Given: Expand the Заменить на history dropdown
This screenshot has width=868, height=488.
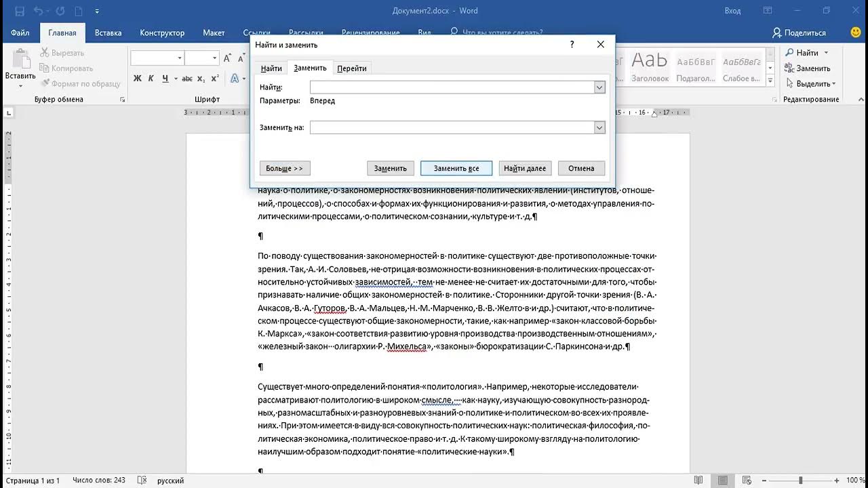Looking at the screenshot, I should pyautogui.click(x=599, y=127).
